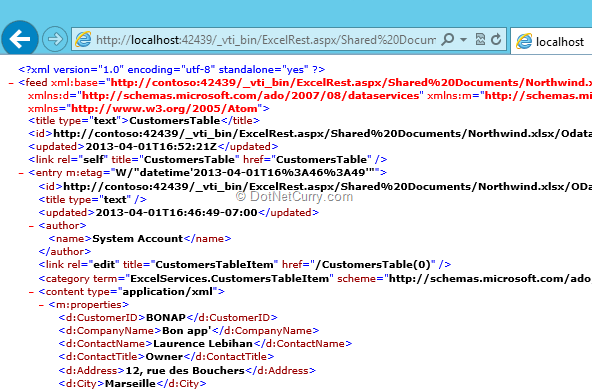Image resolution: width=592 pixels, height=392 pixels.
Task: Click the category term ExcelServices.CustomersTableItem line
Action: [315, 278]
